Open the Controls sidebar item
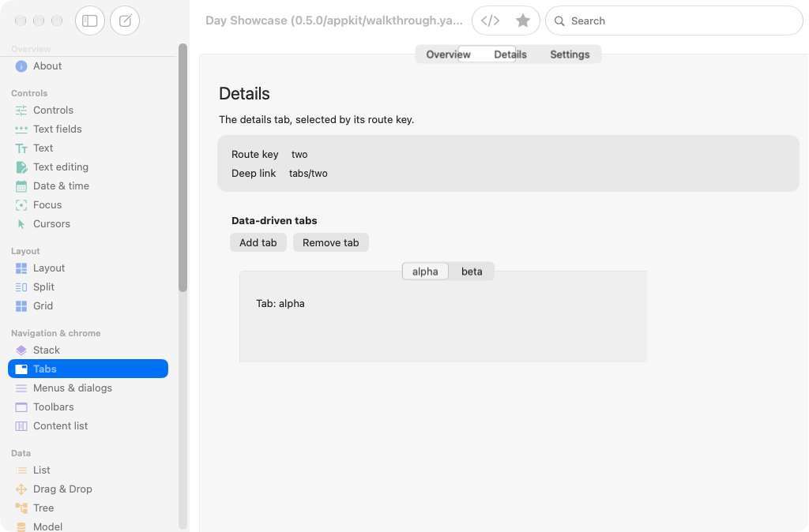Image resolution: width=809 pixels, height=532 pixels. coord(88,111)
